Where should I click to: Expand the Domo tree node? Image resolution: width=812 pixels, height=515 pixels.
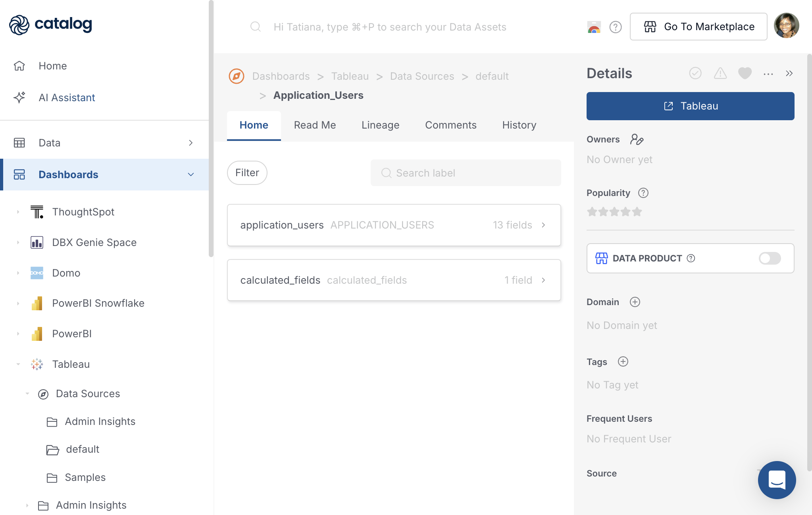[18, 273]
